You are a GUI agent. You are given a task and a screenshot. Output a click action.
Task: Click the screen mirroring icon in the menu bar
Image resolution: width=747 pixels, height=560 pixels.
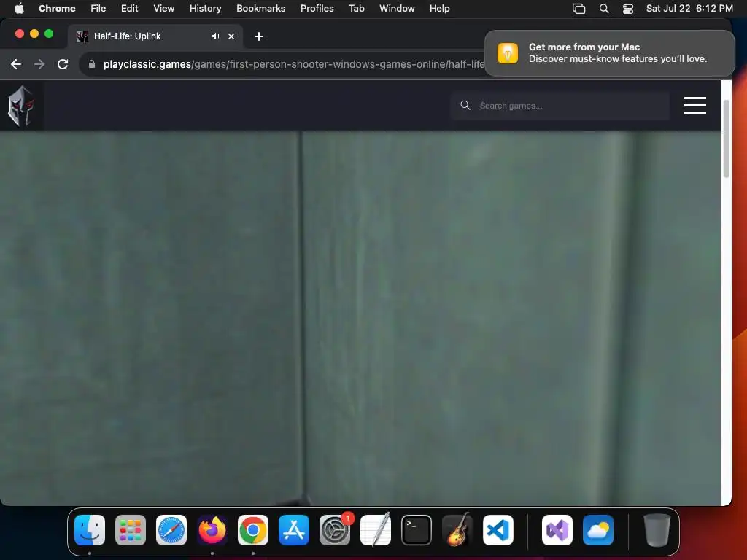click(578, 8)
